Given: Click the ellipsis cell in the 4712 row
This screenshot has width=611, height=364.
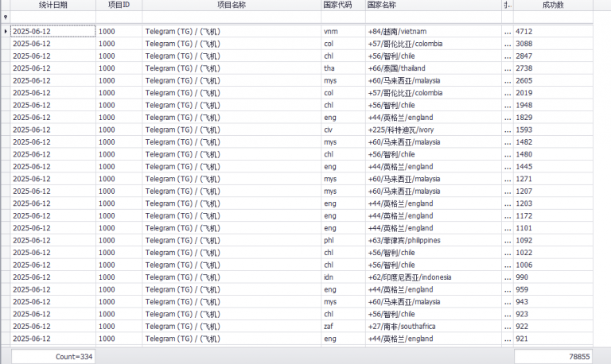Looking at the screenshot, I should point(508,32).
